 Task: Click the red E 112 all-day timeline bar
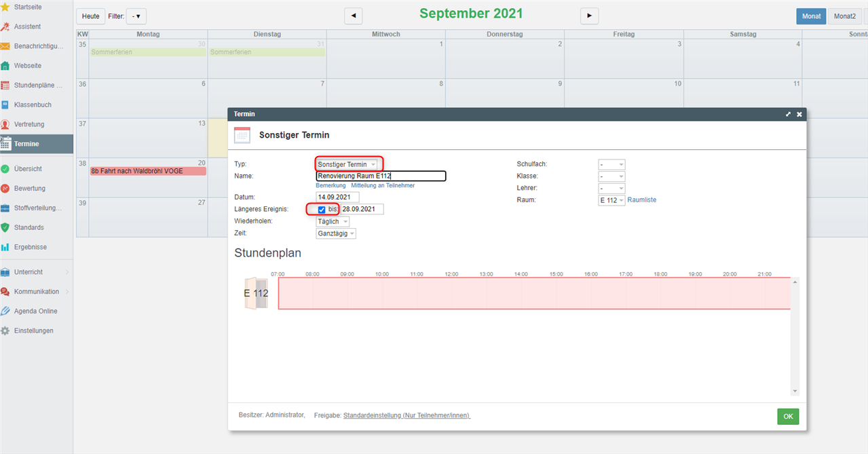(534, 293)
